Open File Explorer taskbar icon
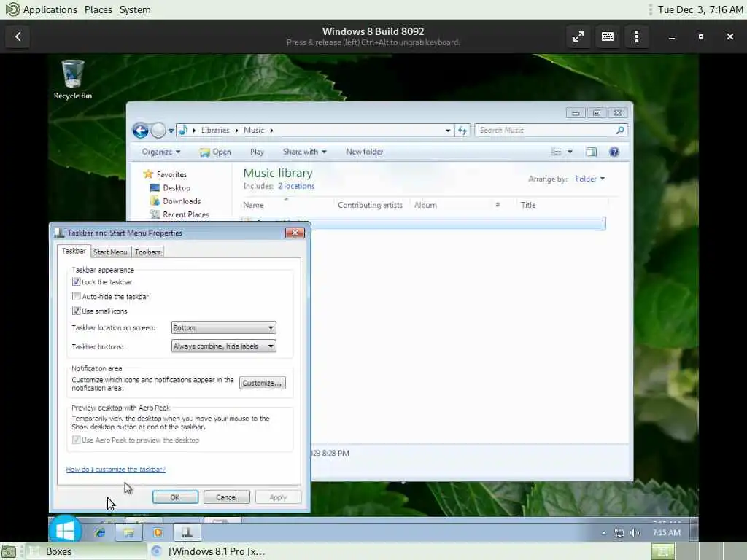The height and width of the screenshot is (560, 747). point(128,532)
